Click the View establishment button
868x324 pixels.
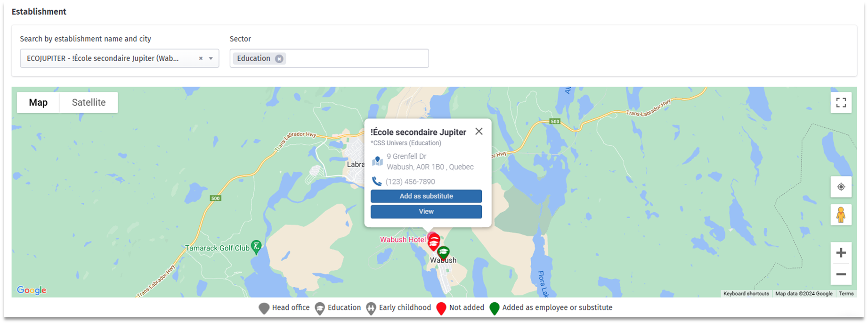[x=426, y=211]
